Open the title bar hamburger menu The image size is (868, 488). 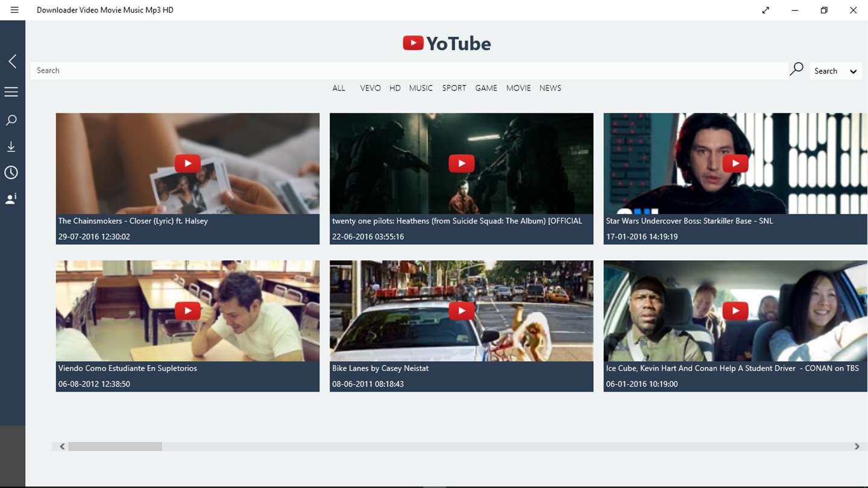[14, 10]
